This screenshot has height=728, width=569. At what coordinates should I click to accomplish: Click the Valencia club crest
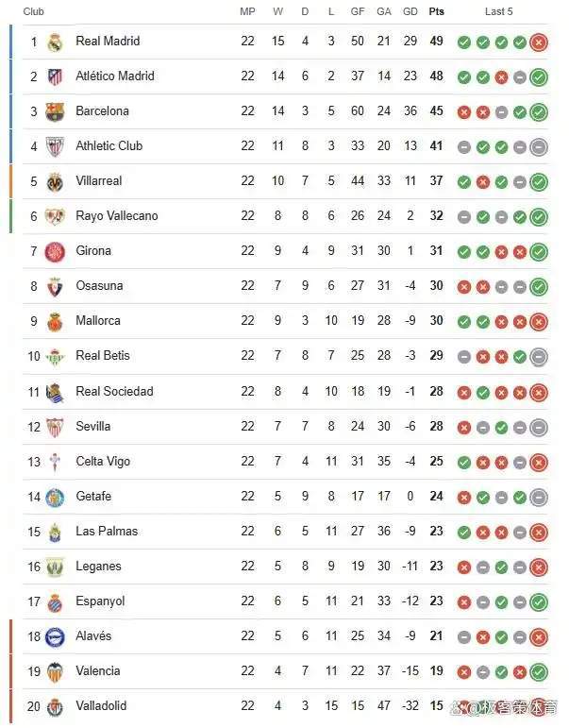click(x=55, y=671)
